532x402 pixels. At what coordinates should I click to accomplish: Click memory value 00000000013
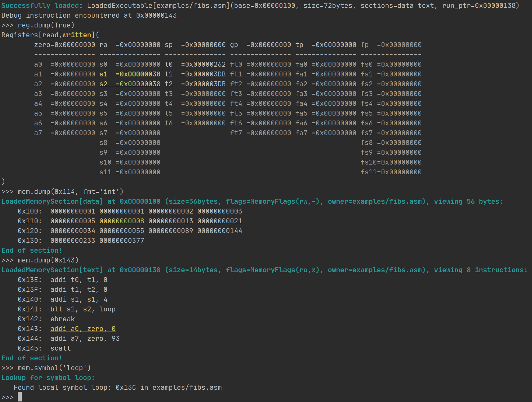point(171,221)
